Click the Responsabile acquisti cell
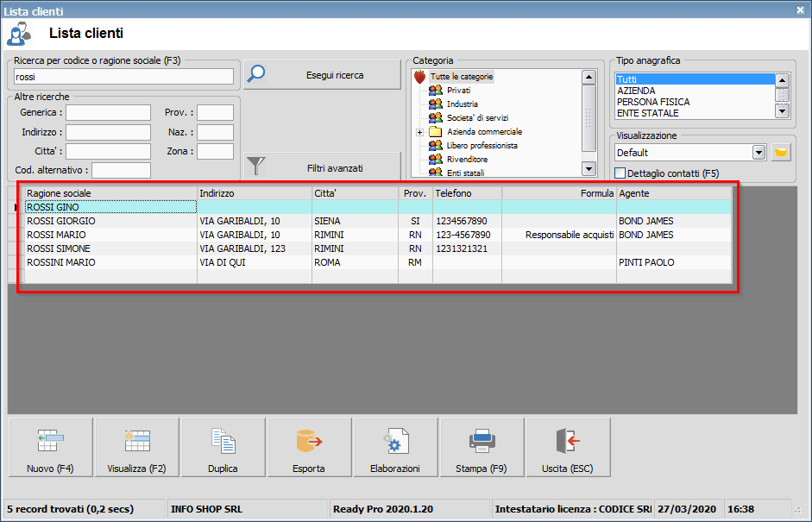This screenshot has height=522, width=812. coord(559,235)
